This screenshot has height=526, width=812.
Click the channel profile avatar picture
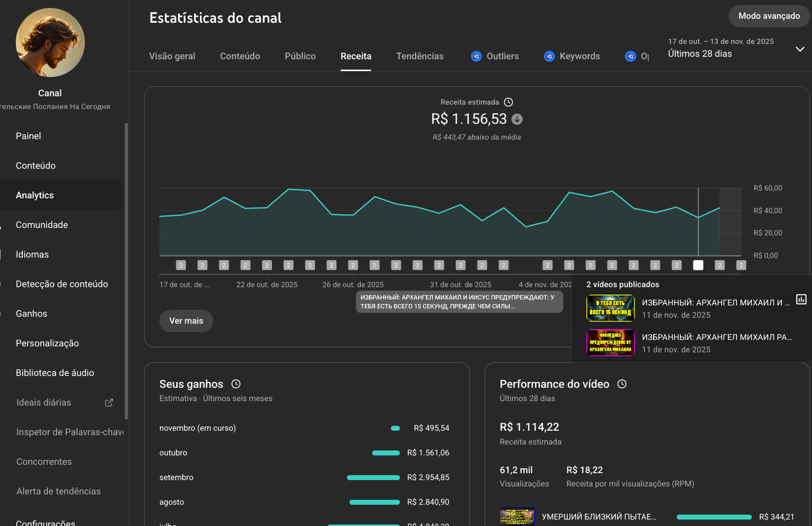[50, 43]
